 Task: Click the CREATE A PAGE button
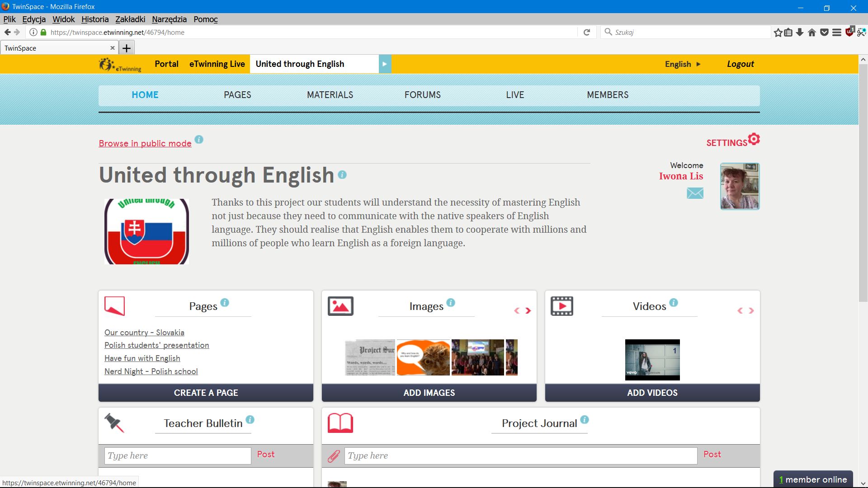click(206, 393)
